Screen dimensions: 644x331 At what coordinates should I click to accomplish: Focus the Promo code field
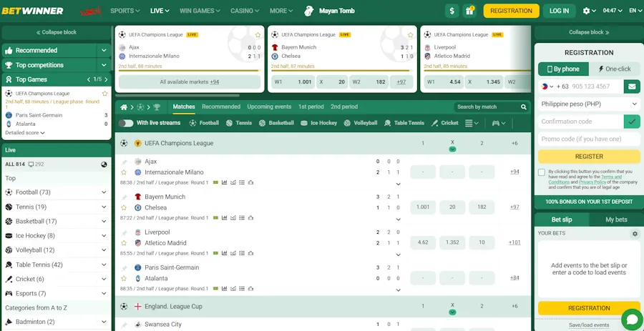point(589,139)
